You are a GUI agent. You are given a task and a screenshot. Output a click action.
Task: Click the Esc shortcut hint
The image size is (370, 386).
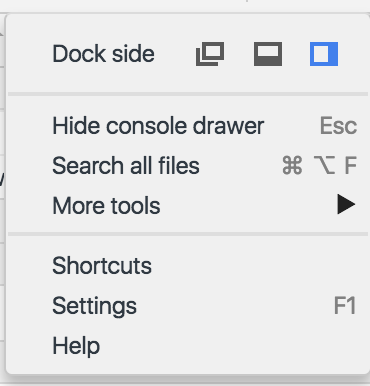tap(338, 126)
